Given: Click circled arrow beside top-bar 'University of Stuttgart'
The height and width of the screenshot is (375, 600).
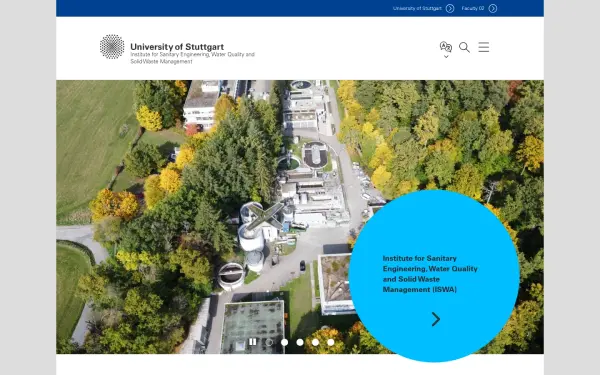Looking at the screenshot, I should coord(450,8).
